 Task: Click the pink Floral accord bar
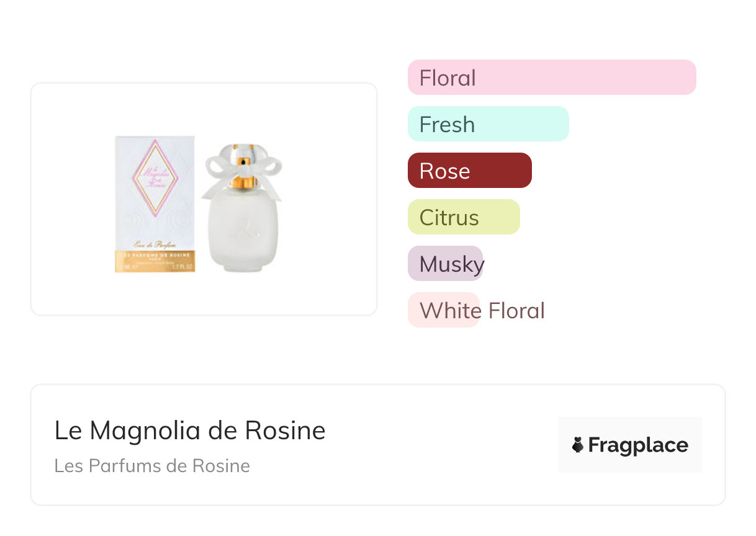(x=552, y=78)
